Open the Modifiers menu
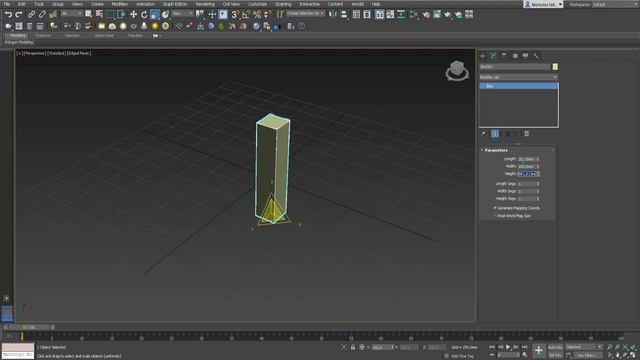Screen dimensions: 640x360 pos(120,4)
